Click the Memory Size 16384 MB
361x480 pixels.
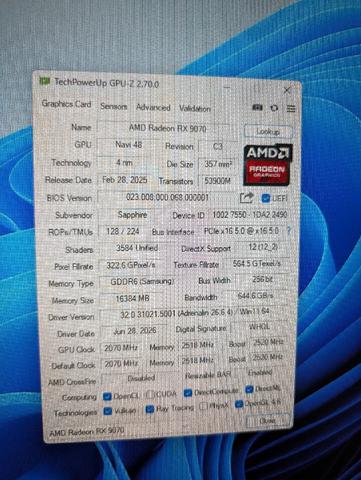pos(132,299)
